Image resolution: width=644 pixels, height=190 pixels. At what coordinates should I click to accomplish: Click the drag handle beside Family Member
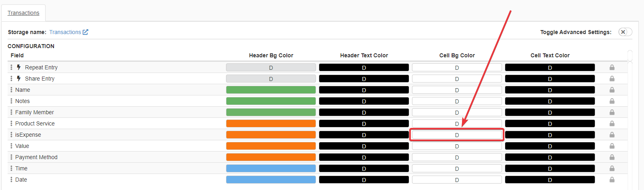11,112
